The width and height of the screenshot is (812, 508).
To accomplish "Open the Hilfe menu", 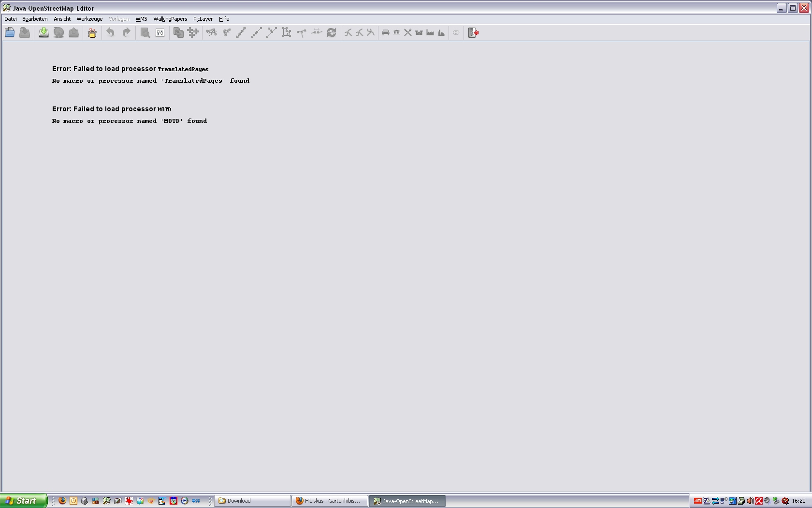I will coord(224,19).
